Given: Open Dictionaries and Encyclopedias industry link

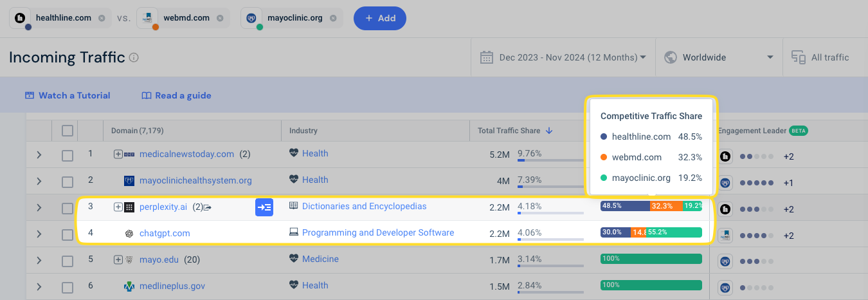Looking at the screenshot, I should click(x=364, y=206).
